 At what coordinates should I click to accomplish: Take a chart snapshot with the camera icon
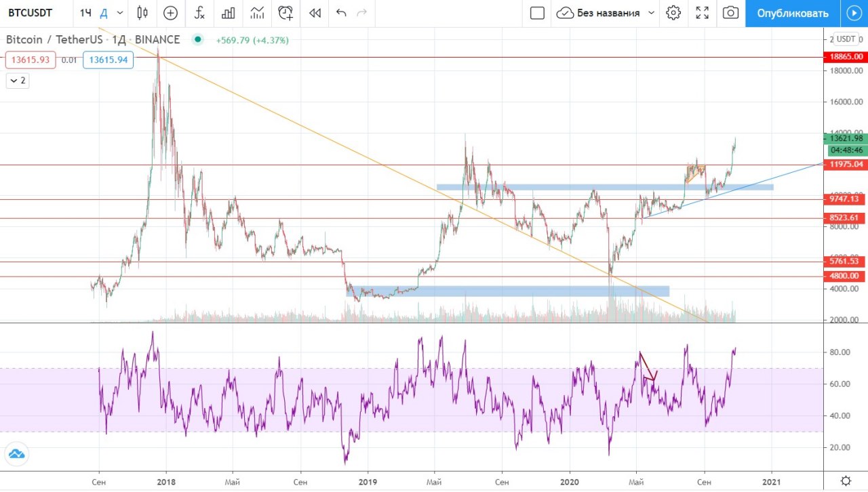[x=730, y=13]
